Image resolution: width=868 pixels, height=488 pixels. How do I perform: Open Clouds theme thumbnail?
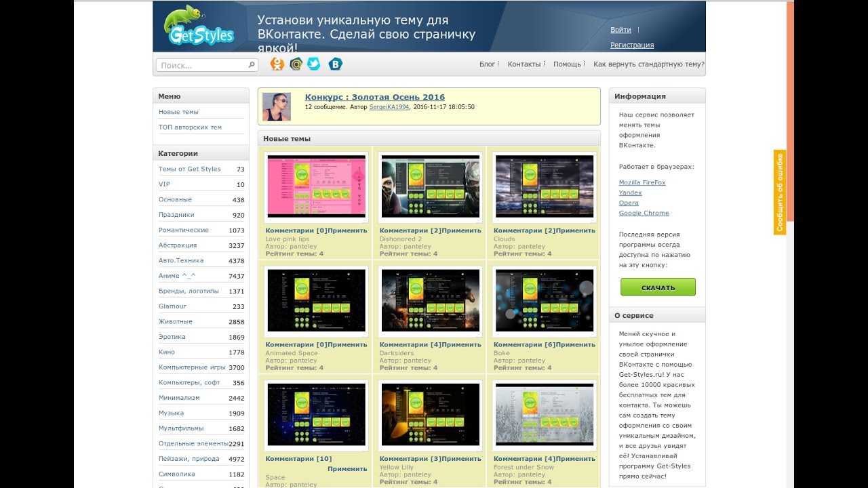click(x=545, y=186)
